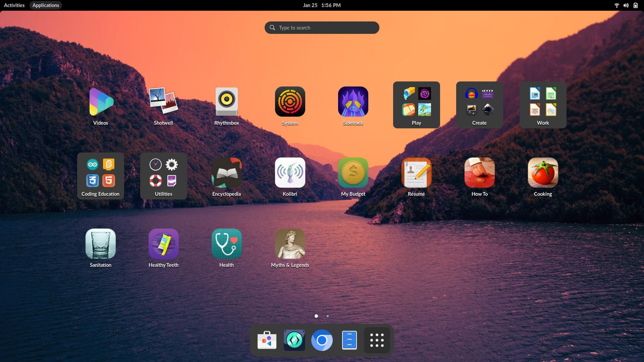Open the Cooking recipe app
Viewport: 644px width, 362px height.
543,173
